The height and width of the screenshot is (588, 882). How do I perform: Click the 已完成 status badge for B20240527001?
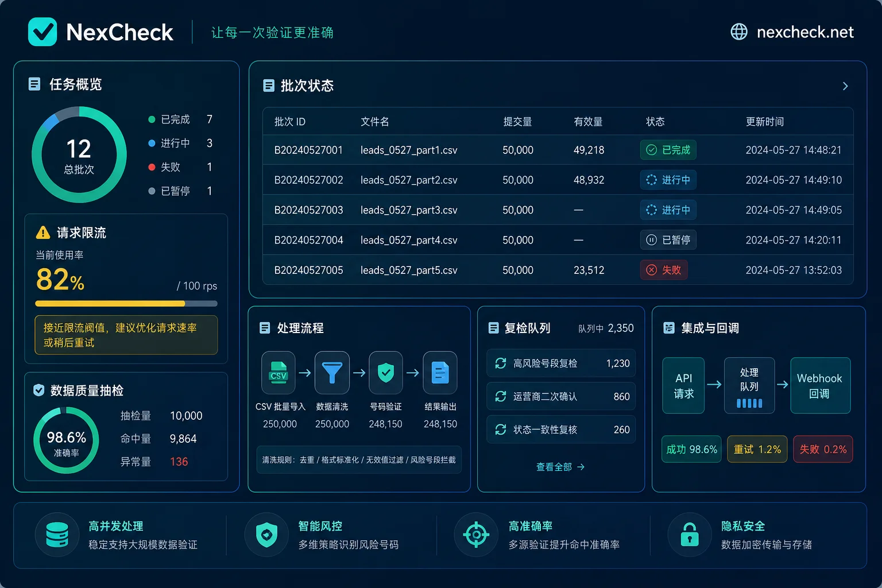coord(668,150)
